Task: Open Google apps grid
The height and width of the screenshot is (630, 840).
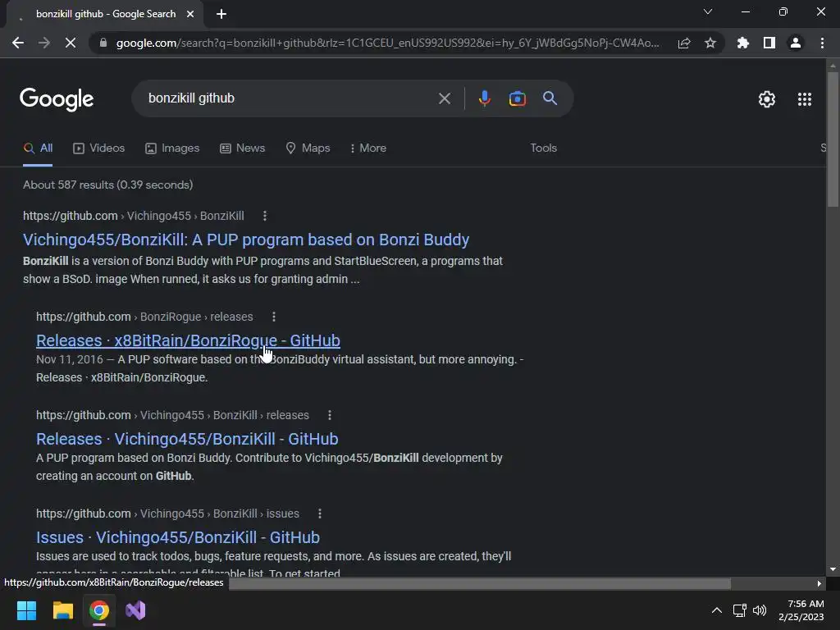Action: click(x=805, y=99)
